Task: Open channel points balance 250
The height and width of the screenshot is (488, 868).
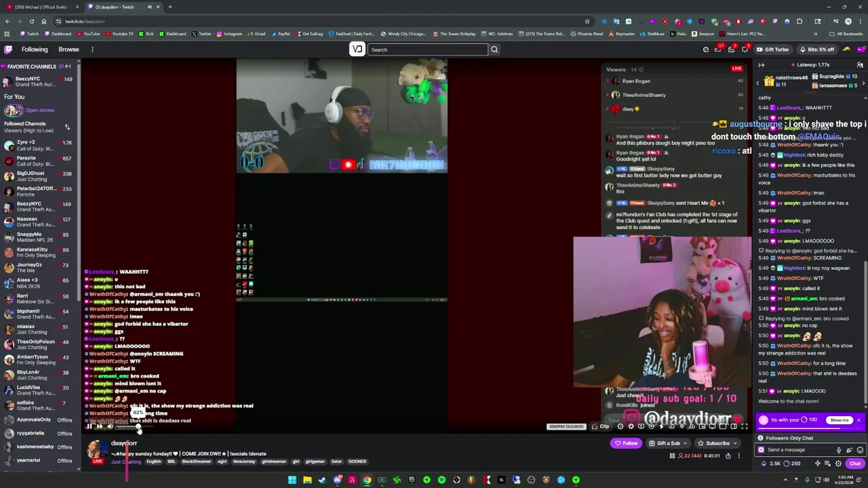Action: click(792, 464)
